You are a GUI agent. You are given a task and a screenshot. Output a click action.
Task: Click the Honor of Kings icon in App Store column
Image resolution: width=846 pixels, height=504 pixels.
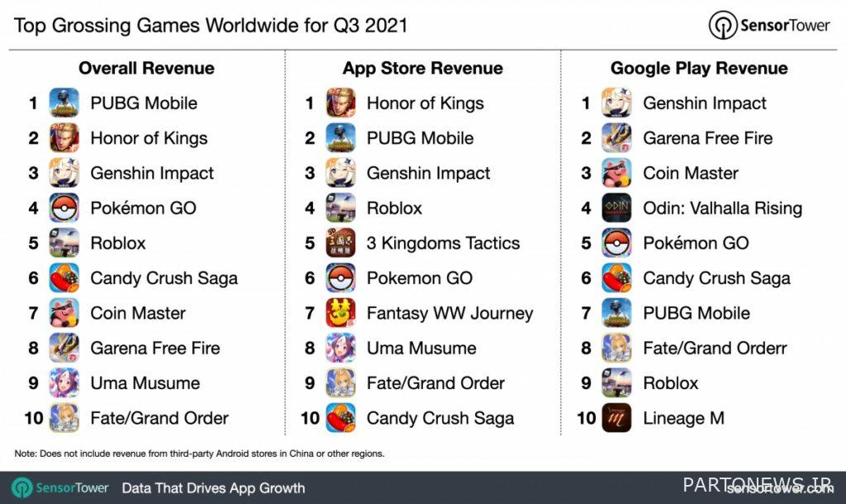click(x=340, y=102)
